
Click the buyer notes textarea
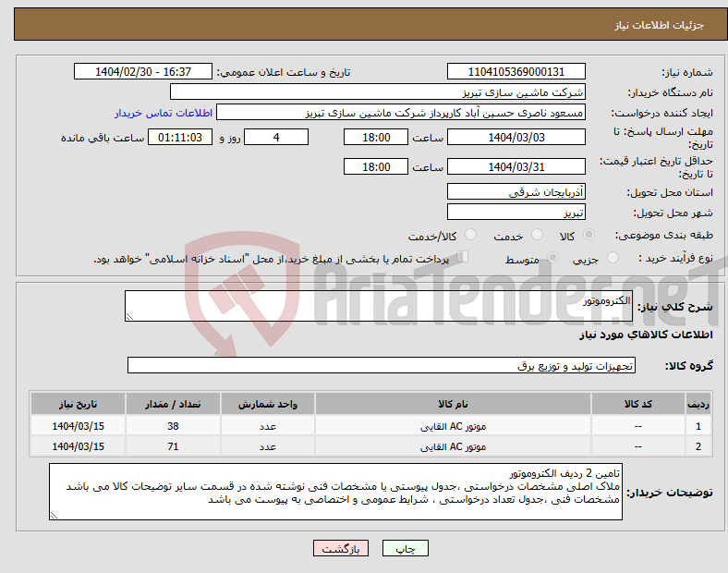(335, 492)
